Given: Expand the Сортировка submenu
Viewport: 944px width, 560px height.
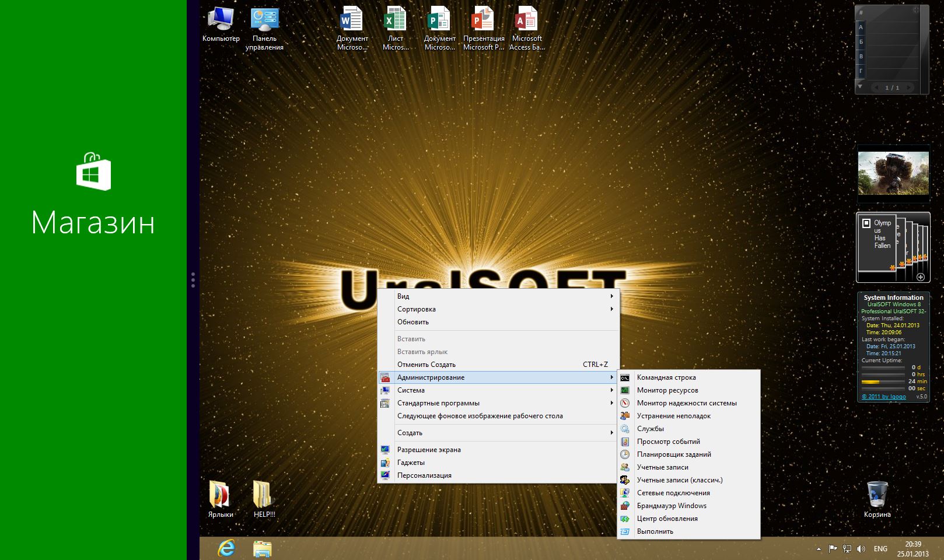Looking at the screenshot, I should click(499, 309).
